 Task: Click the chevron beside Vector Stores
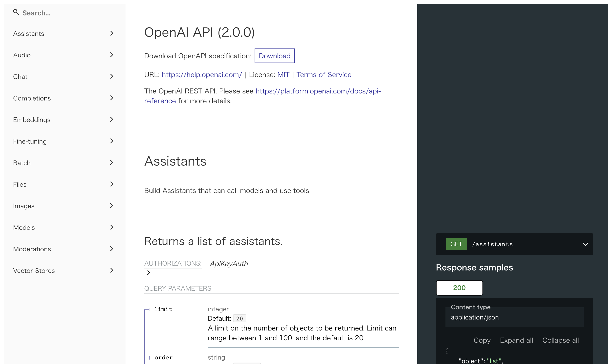point(111,270)
